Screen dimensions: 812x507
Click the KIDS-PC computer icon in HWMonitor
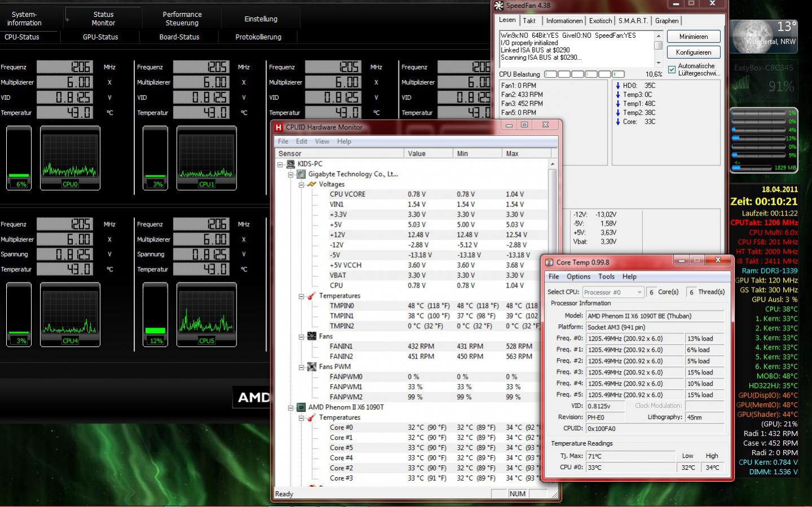pyautogui.click(x=291, y=164)
